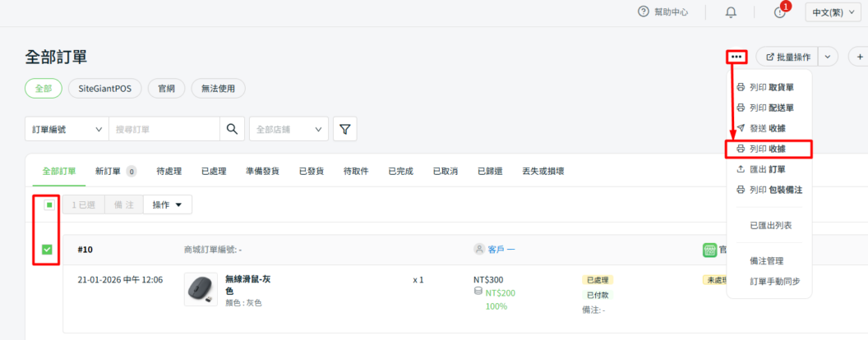The image size is (868, 340).
Task: Expand the 訂單編號 search type dropdown
Action: pyautogui.click(x=66, y=129)
